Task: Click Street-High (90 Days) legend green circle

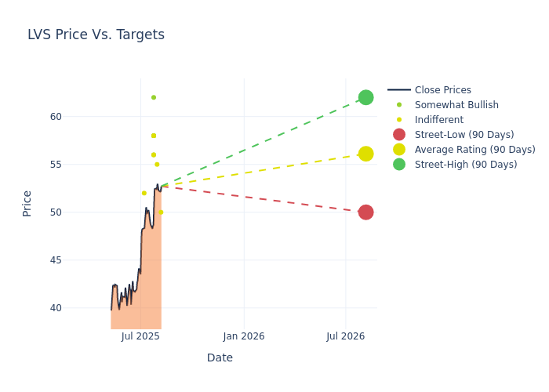Action: click(399, 165)
